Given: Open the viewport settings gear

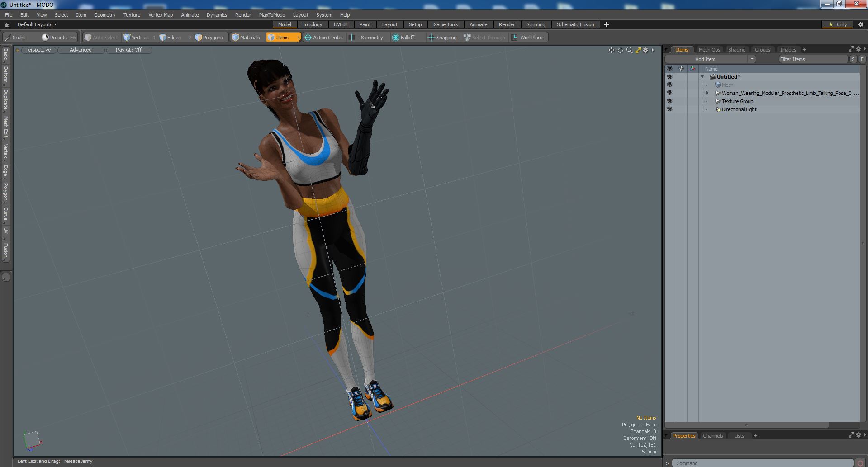Looking at the screenshot, I should (x=645, y=50).
